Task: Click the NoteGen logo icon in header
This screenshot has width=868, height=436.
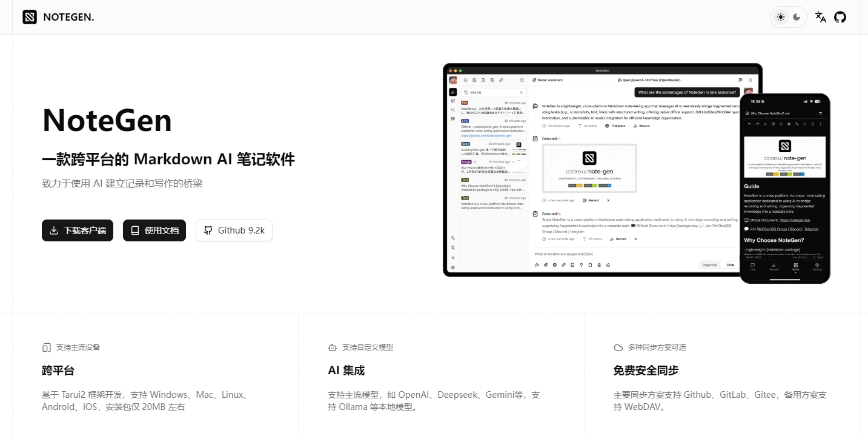Action: point(30,17)
